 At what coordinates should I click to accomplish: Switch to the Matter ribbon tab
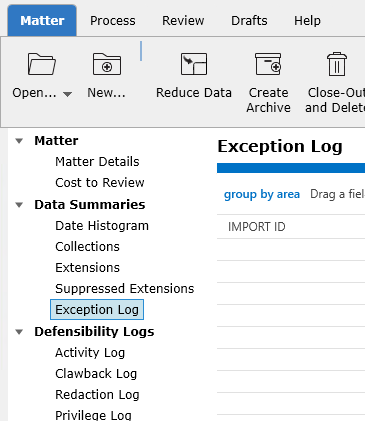click(x=42, y=21)
